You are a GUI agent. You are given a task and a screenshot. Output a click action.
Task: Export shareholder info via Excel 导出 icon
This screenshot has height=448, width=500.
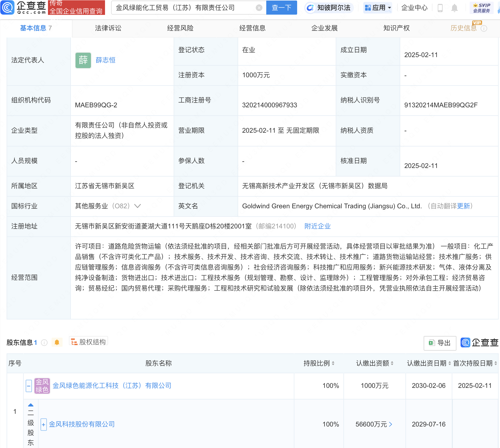point(439,343)
